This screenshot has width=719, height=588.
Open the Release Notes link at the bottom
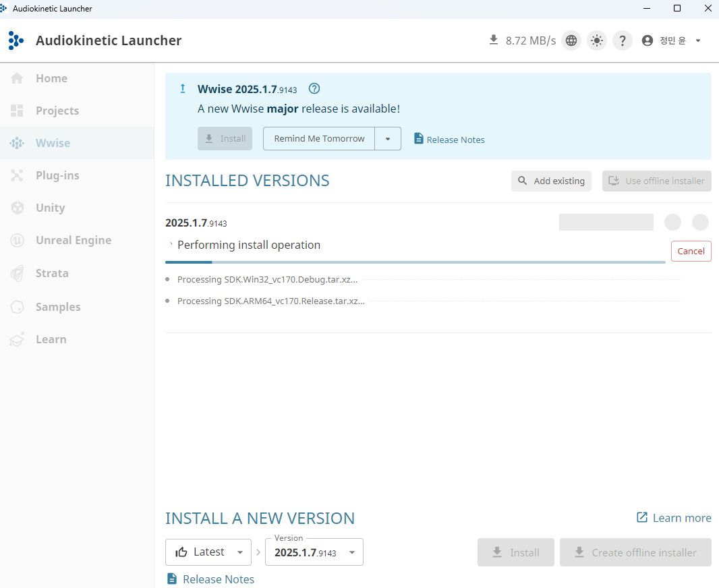210,579
